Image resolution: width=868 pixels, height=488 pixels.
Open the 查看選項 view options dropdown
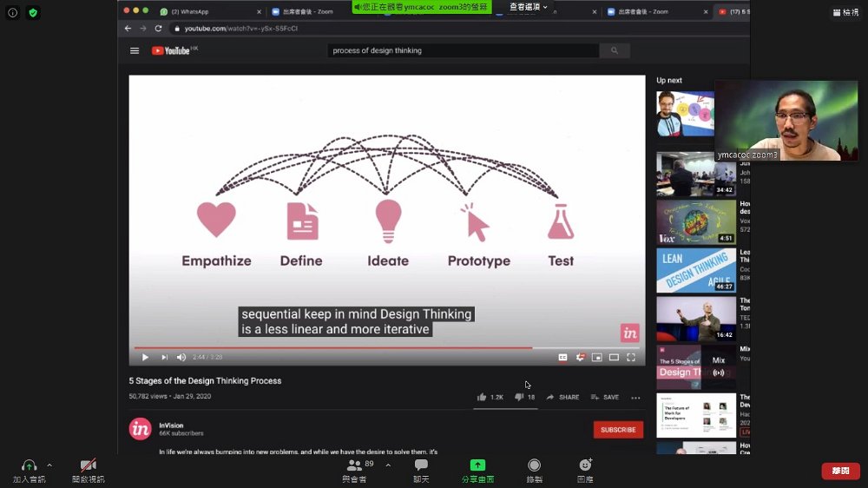(528, 7)
